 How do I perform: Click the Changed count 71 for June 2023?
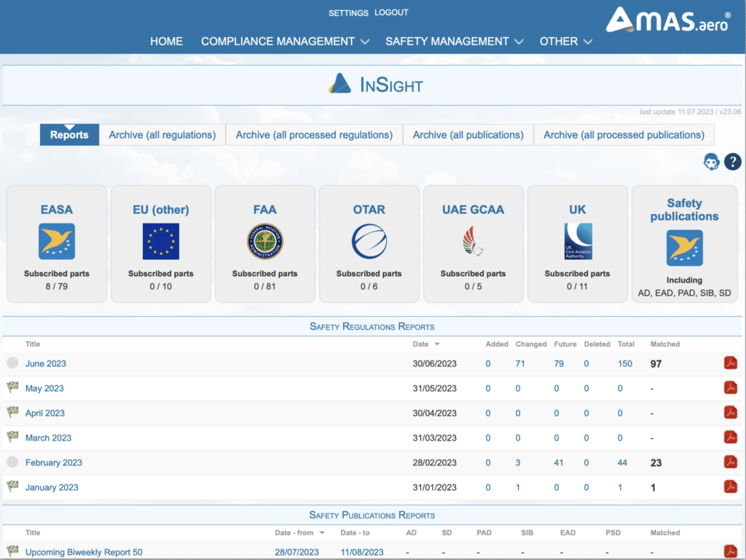tap(520, 363)
